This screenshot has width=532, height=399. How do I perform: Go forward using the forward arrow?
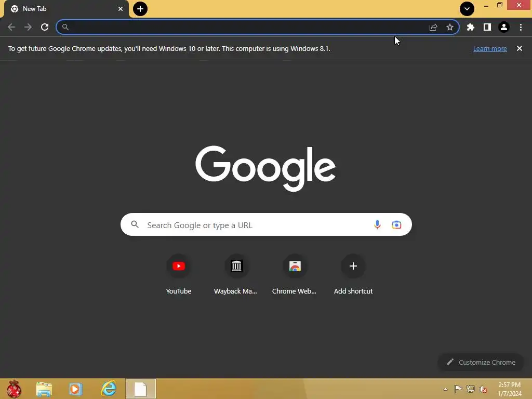point(28,27)
